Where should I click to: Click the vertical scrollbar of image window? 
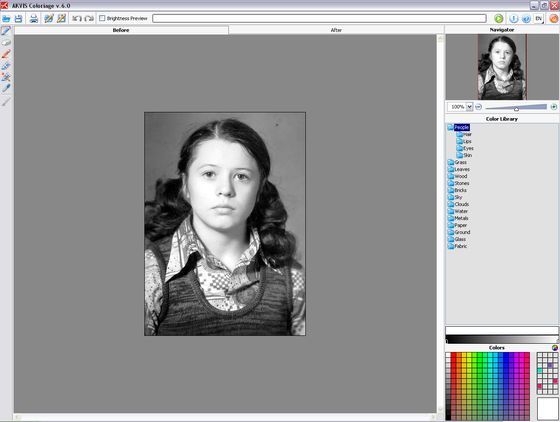click(440, 224)
